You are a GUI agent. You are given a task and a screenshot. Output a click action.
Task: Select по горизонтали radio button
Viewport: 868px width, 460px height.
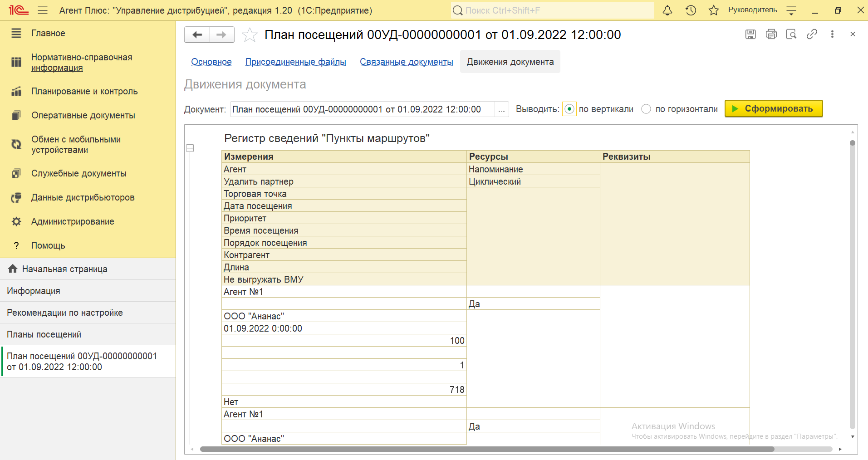point(646,109)
